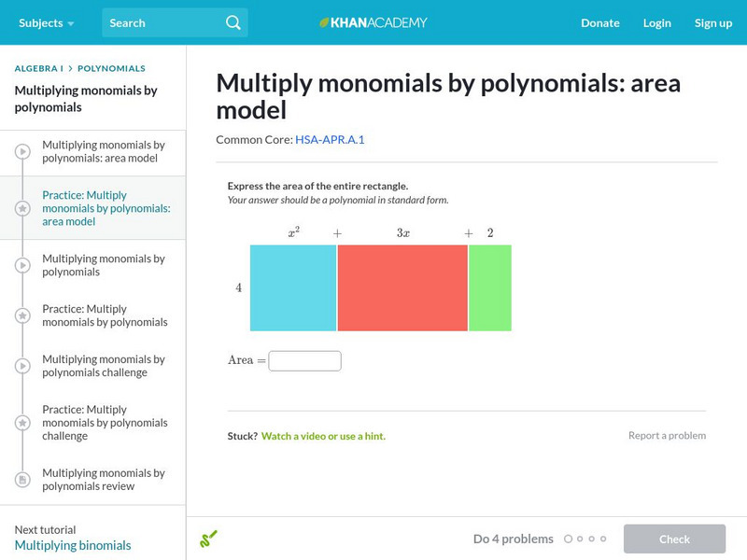Open the Multiplying binomials next tutorial
Screen dimensions: 747x560
pos(73,545)
